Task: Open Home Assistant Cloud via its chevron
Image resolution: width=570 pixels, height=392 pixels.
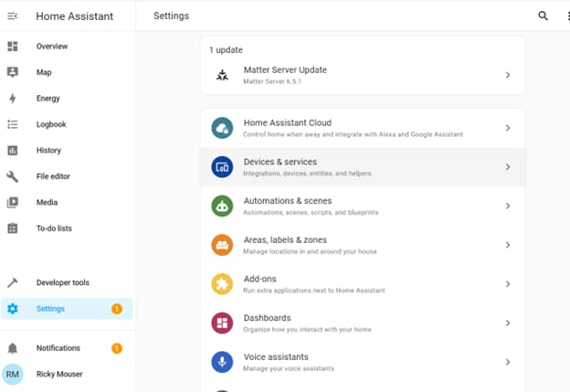Action: pyautogui.click(x=508, y=128)
